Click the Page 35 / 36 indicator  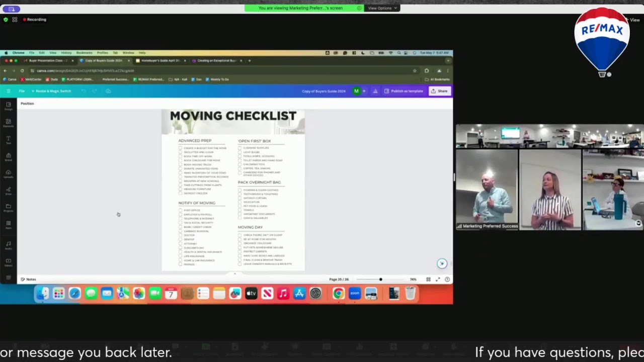pos(339,279)
